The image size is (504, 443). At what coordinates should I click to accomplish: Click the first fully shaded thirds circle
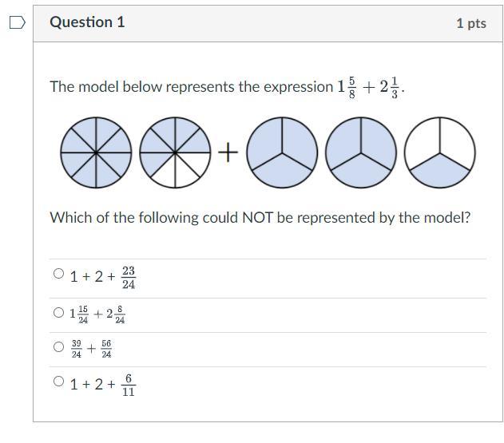281,152
